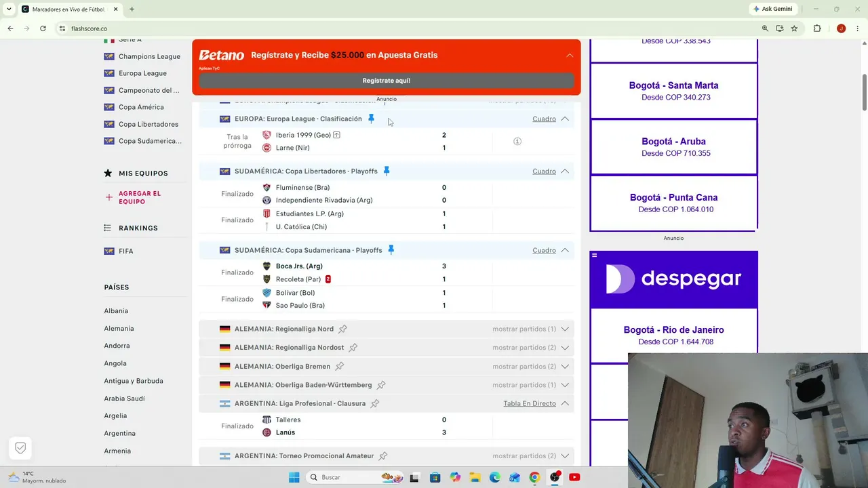
Task: Go back using the browser back arrow
Action: click(10, 28)
